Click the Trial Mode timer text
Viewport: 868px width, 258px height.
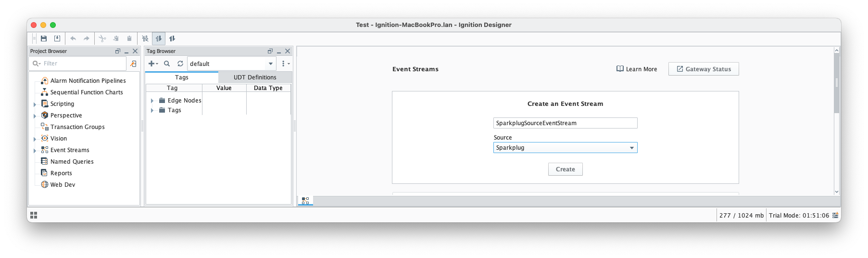[799, 216]
